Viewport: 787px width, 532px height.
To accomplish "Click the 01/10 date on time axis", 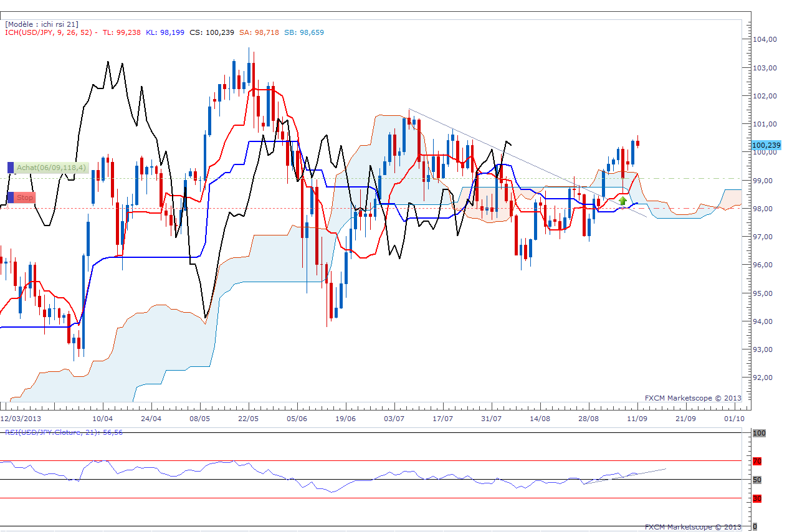I will (734, 419).
